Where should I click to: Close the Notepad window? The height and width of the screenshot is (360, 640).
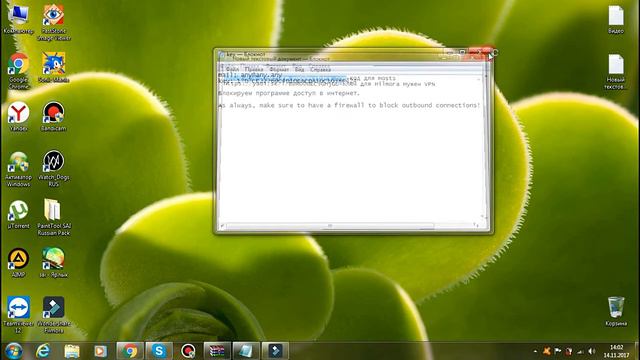pos(480,53)
